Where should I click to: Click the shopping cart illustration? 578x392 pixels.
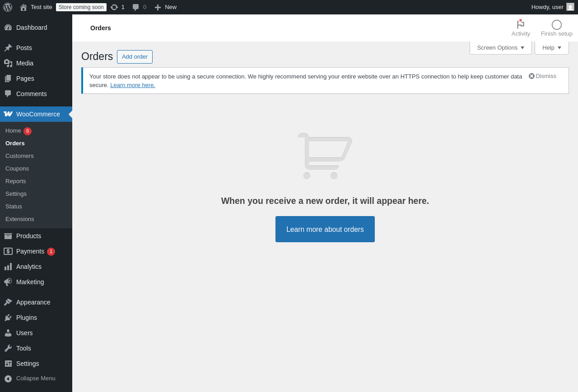325,156
